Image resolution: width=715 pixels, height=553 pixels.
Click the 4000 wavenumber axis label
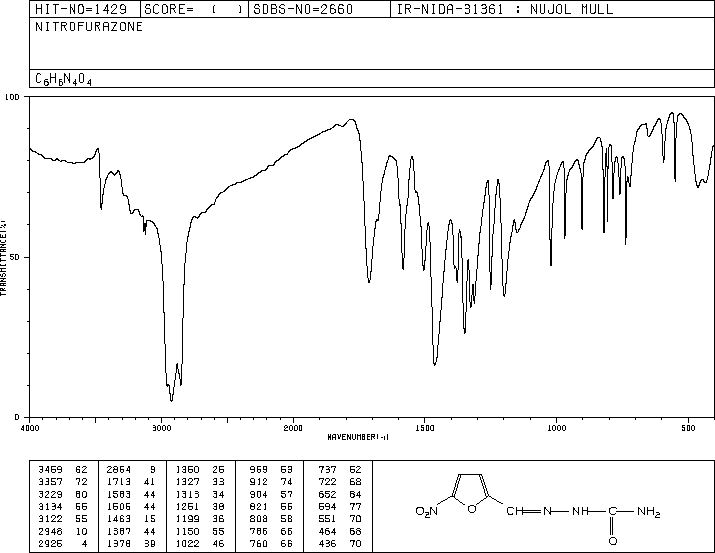[x=30, y=428]
